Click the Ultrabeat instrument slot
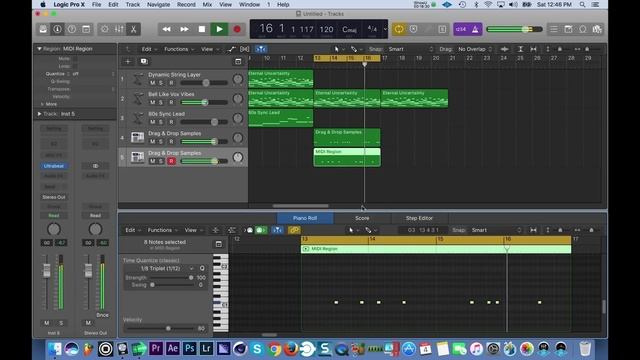This screenshot has height=360, width=640. point(54,166)
